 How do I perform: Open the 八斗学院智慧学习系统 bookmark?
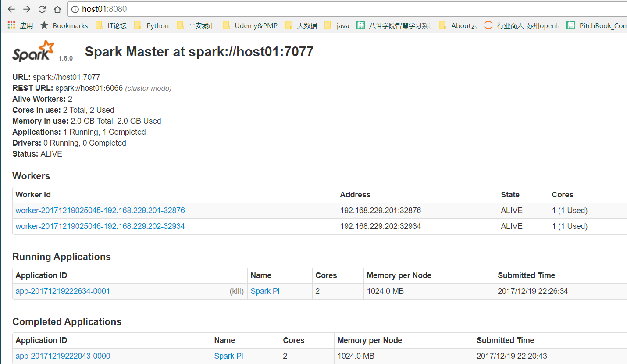394,25
